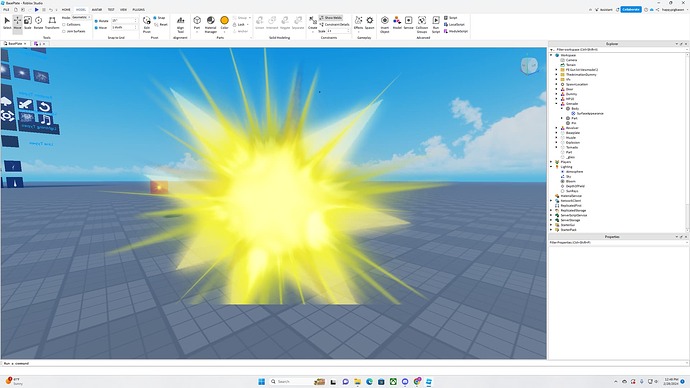This screenshot has width=690, height=388.
Task: Switch to the AVATAR ribbon tab
Action: point(96,9)
